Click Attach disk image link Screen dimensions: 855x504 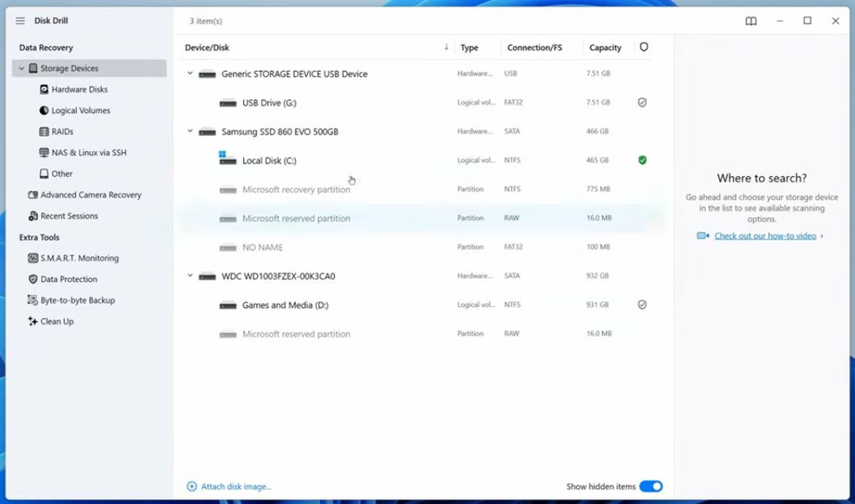[236, 486]
